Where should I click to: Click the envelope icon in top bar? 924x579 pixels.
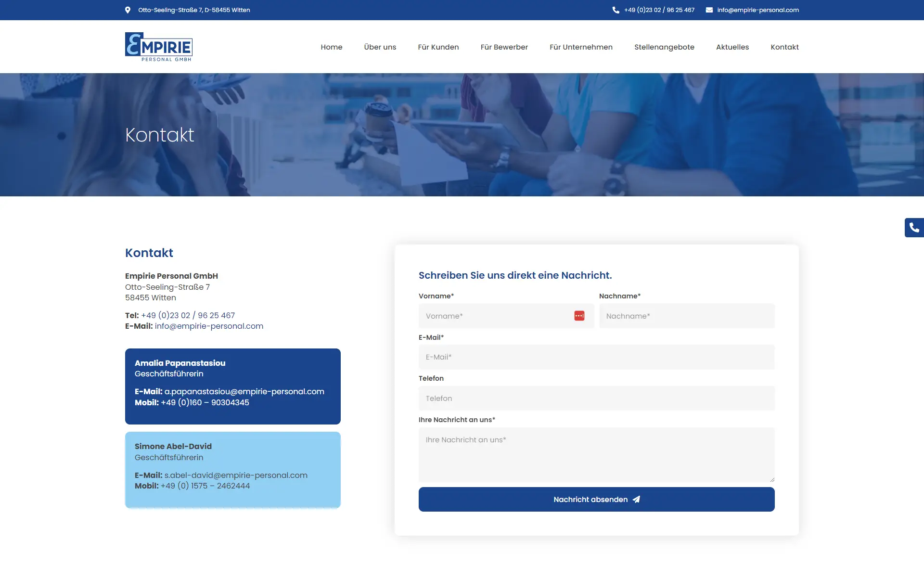tap(709, 10)
